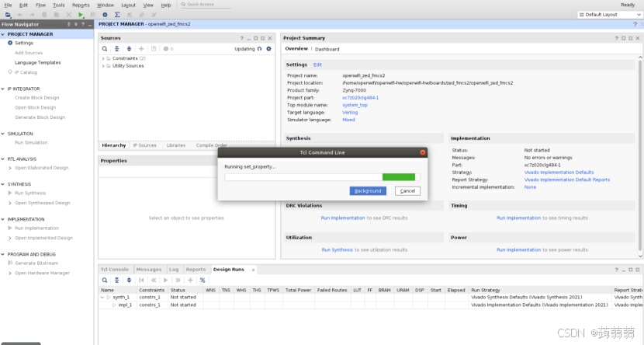Click Expand All icon in Sources panel

pos(129,49)
